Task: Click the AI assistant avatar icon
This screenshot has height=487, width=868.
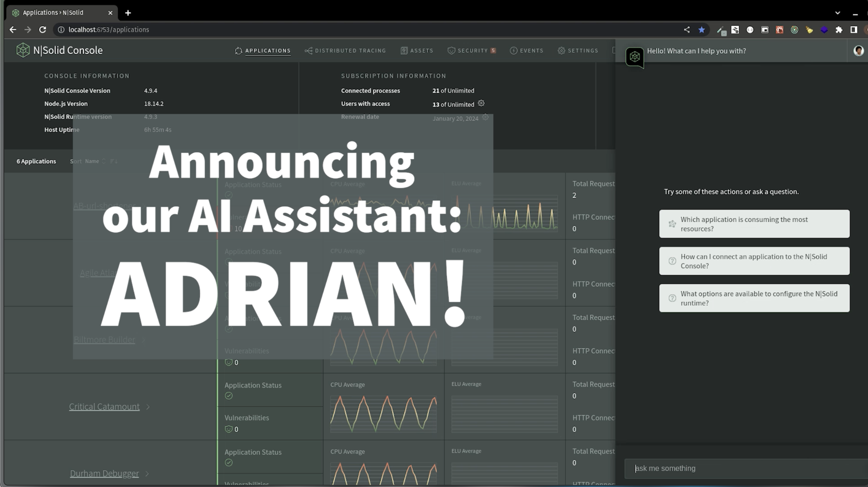Action: pyautogui.click(x=634, y=57)
